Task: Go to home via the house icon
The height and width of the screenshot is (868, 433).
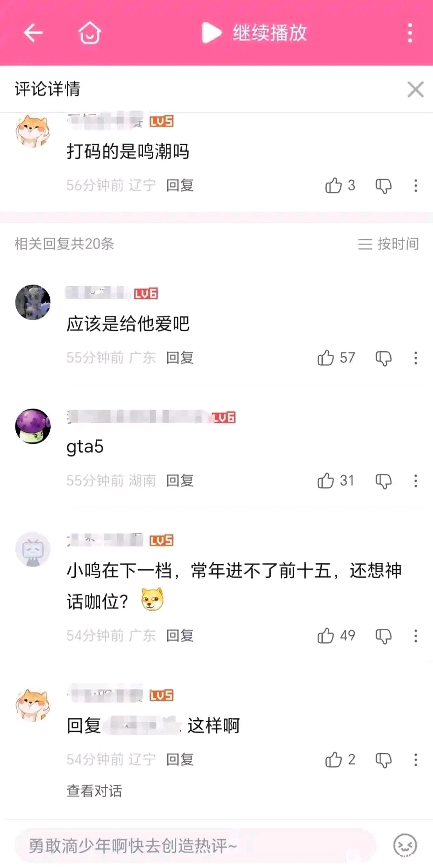Action: [x=89, y=33]
